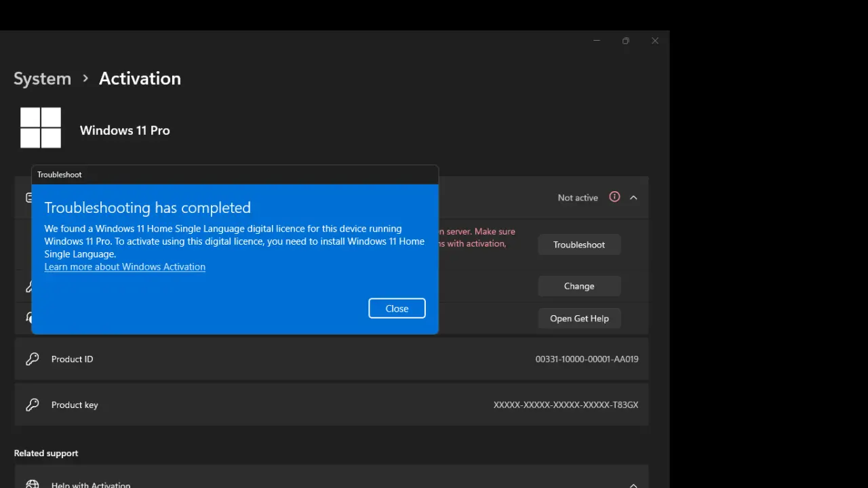Click the Product ID label

pyautogui.click(x=73, y=359)
